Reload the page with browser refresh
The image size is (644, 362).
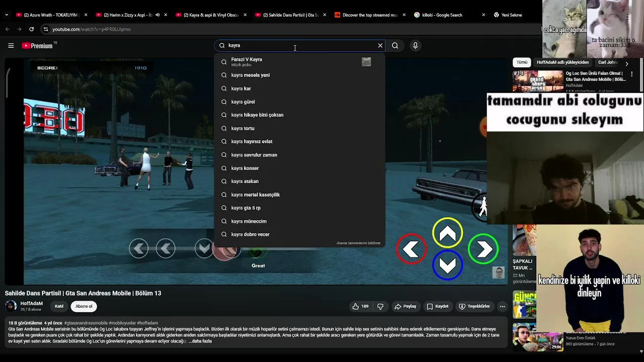point(31,29)
